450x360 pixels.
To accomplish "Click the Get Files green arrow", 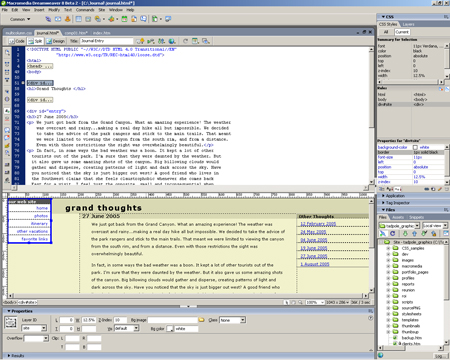I will pos(405,234).
